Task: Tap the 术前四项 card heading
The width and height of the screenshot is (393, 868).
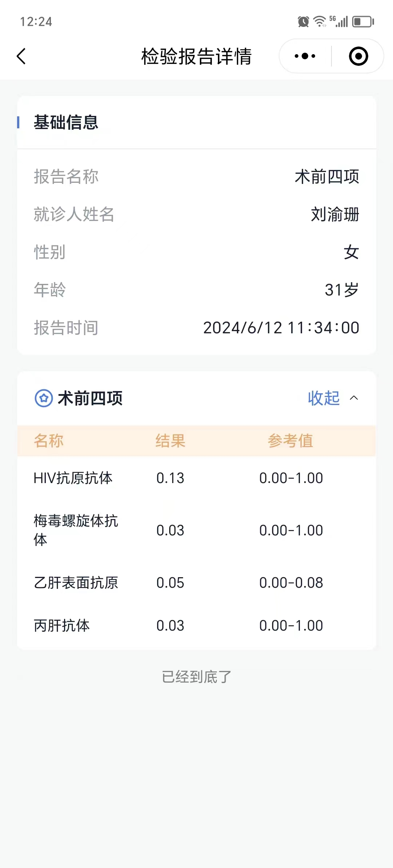Action: click(x=90, y=398)
